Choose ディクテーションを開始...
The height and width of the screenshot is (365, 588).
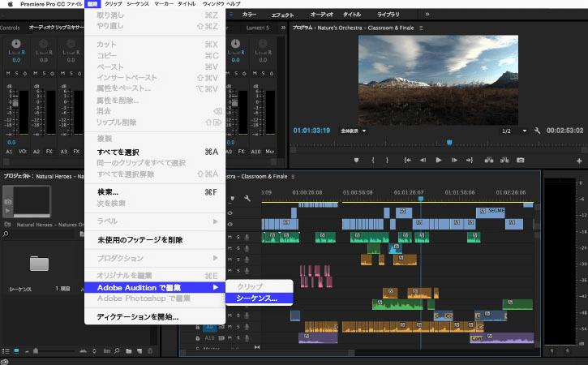155,317
